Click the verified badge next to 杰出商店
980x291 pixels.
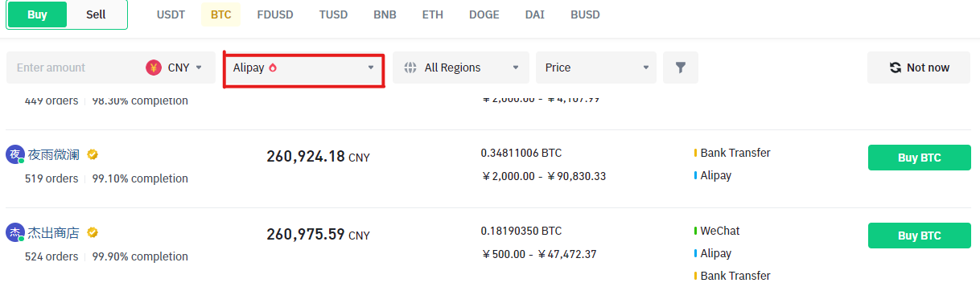[93, 232]
